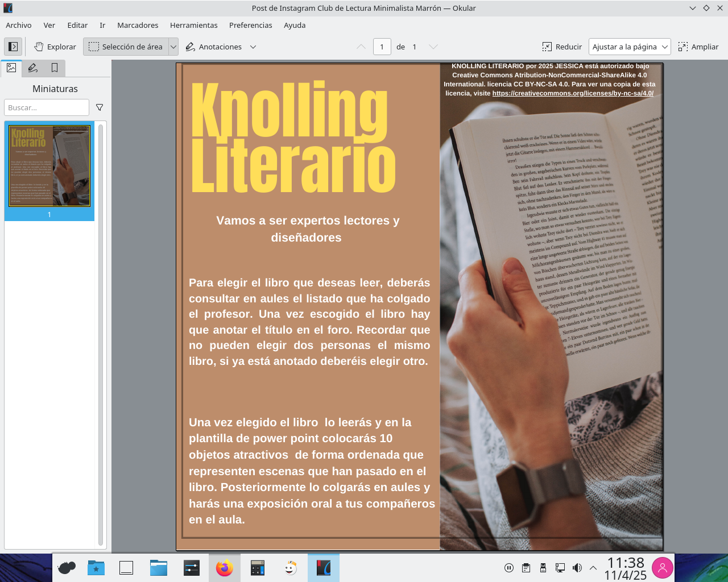Open the bookmarks sidebar tab
This screenshot has width=728, height=582.
(x=55, y=68)
